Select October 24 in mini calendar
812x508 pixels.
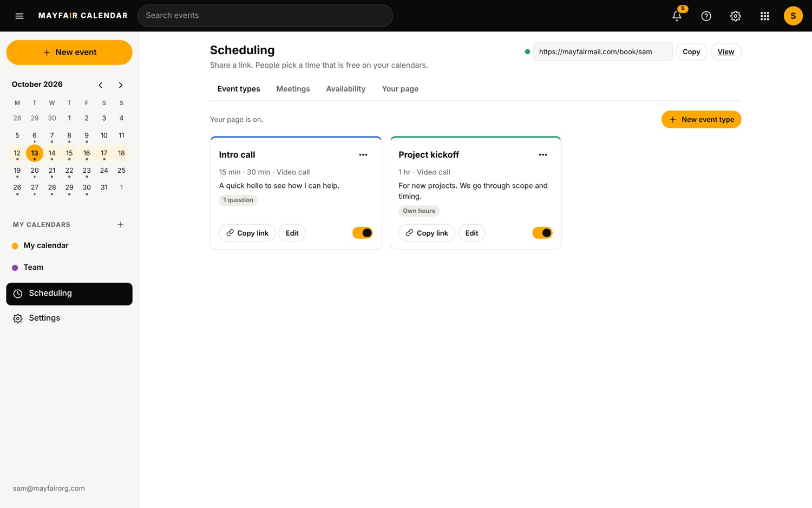[x=104, y=171]
